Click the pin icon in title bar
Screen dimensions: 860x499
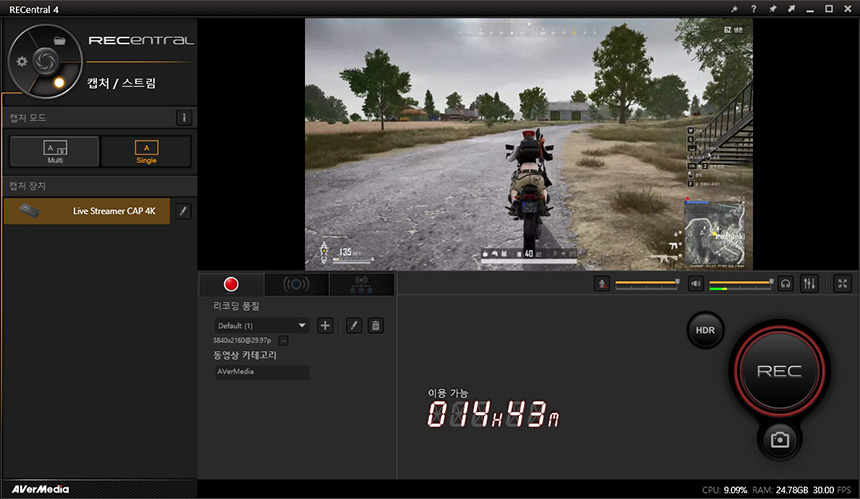click(x=772, y=9)
